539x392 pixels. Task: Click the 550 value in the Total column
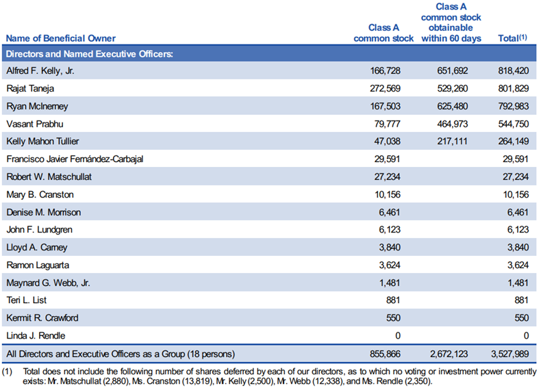pos(521,318)
